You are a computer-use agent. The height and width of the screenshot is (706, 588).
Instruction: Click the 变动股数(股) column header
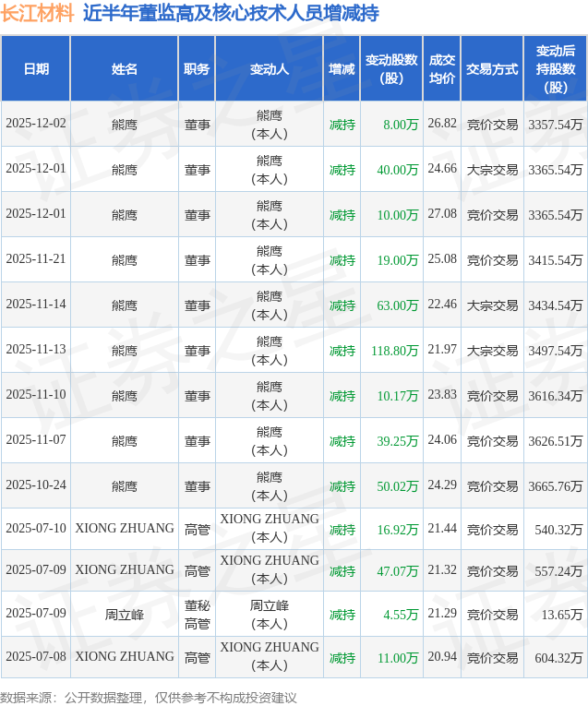[x=391, y=69]
